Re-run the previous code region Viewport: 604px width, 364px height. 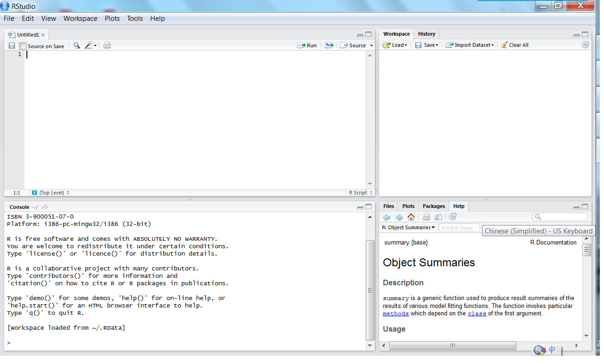click(329, 45)
